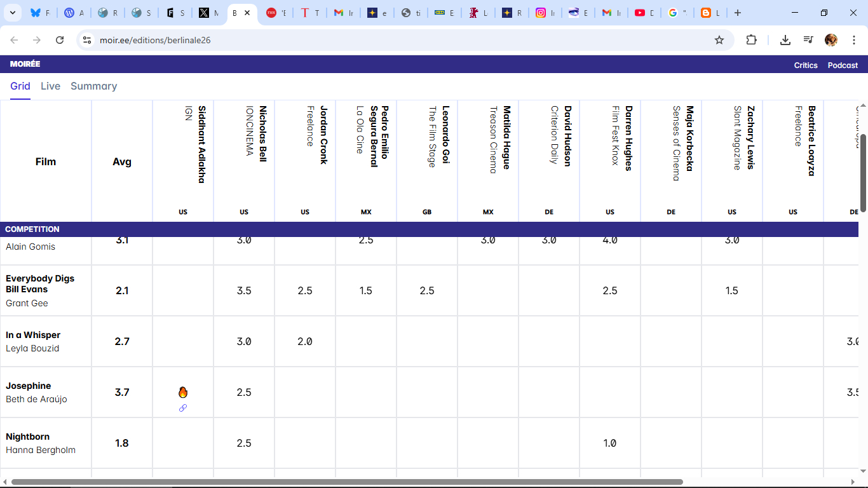Click the MOIRÉE site logo
This screenshot has width=868, height=488.
point(25,64)
